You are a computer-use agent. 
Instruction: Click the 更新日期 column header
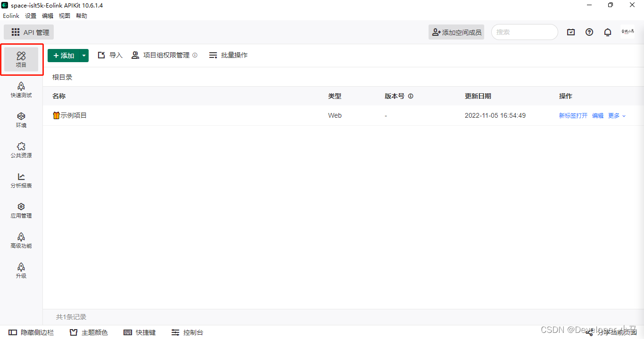[x=478, y=96]
